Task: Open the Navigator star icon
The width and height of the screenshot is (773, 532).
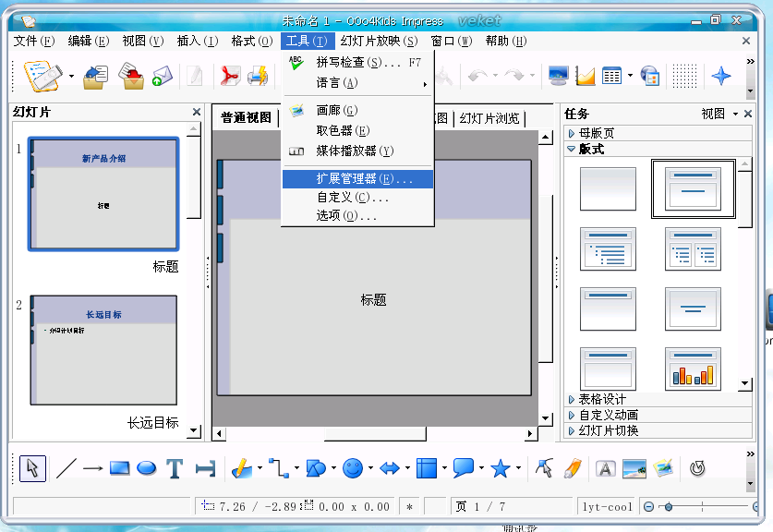Action: 721,76
